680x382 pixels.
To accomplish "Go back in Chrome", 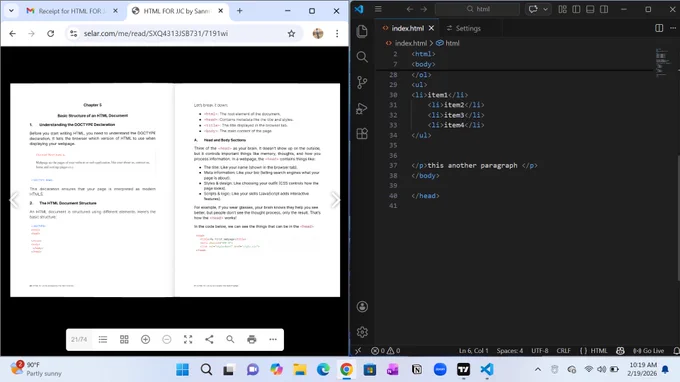I will [13, 33].
